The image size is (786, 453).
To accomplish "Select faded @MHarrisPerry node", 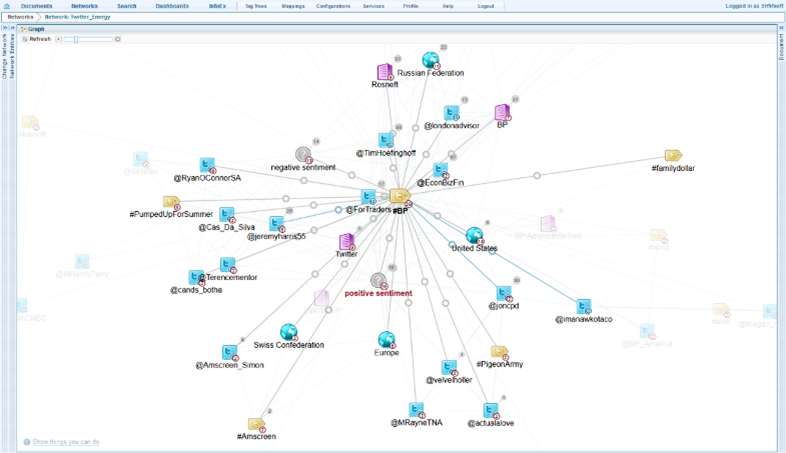I will (x=82, y=262).
